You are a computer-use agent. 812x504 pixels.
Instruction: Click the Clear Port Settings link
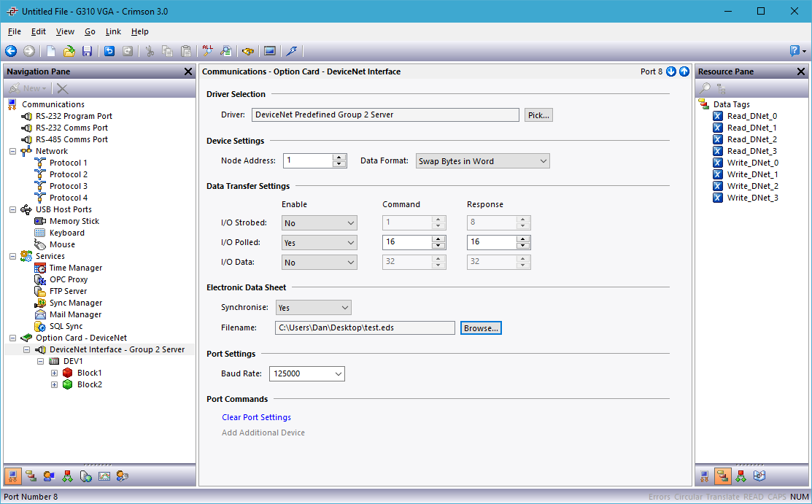tap(256, 417)
